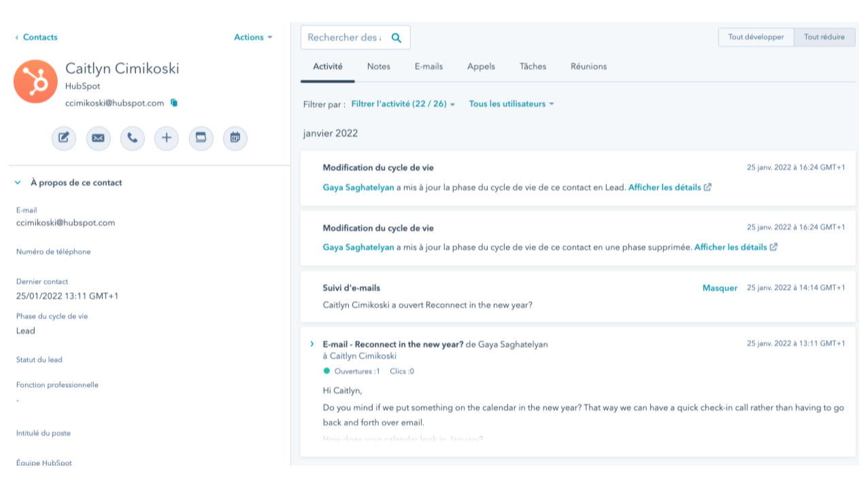Click the 'Rechercher des' search input field
This screenshot has width=868, height=488.
347,37
